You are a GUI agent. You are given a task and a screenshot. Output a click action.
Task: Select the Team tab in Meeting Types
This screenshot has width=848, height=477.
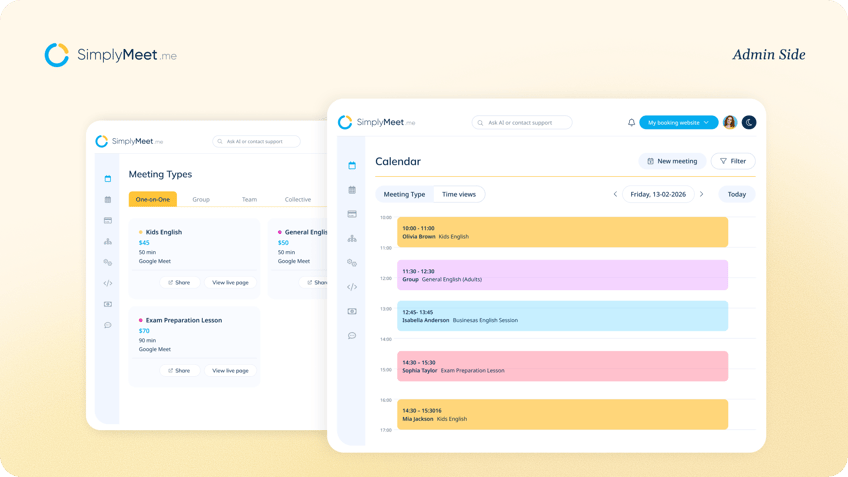click(249, 200)
